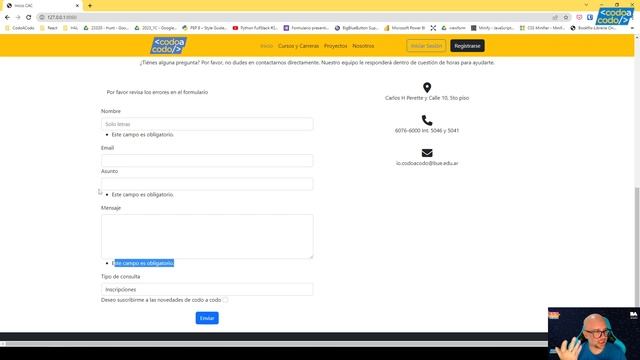The image size is (640, 360).
Task: Click the phone number 6076-6000 text
Action: (427, 131)
